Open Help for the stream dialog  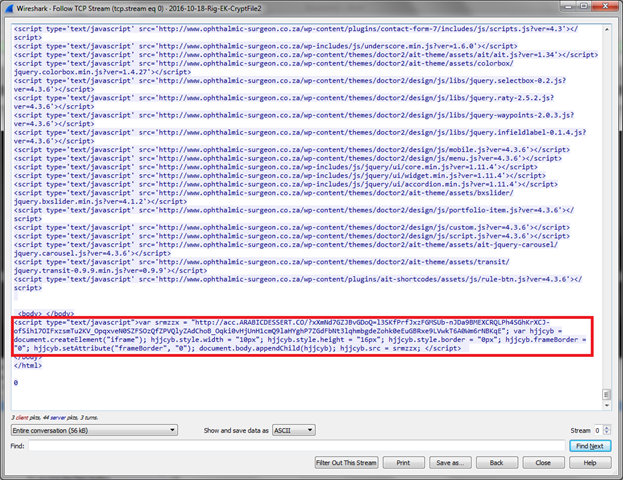coord(590,463)
